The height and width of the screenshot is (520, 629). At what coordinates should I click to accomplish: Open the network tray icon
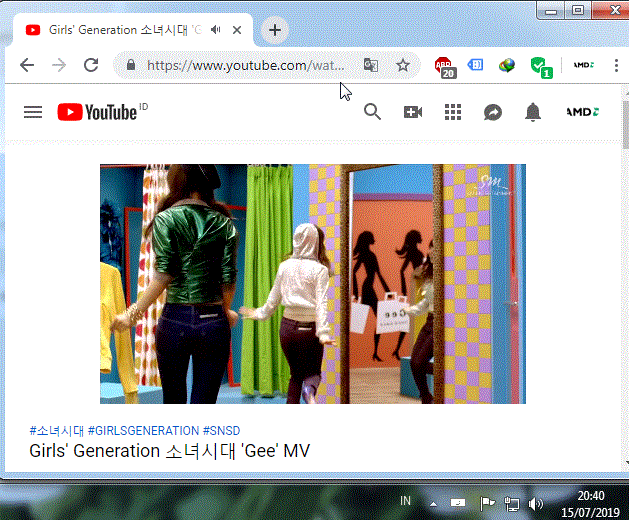(x=511, y=504)
